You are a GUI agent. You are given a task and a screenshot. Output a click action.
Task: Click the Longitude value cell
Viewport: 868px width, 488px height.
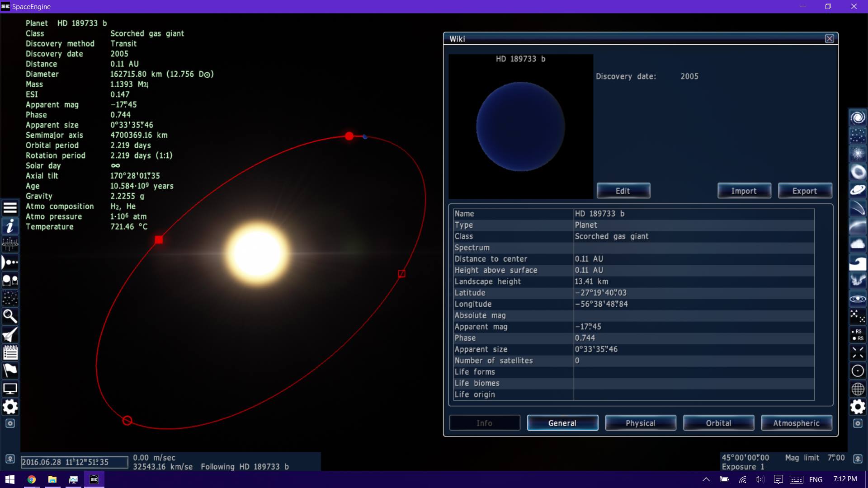tap(694, 304)
